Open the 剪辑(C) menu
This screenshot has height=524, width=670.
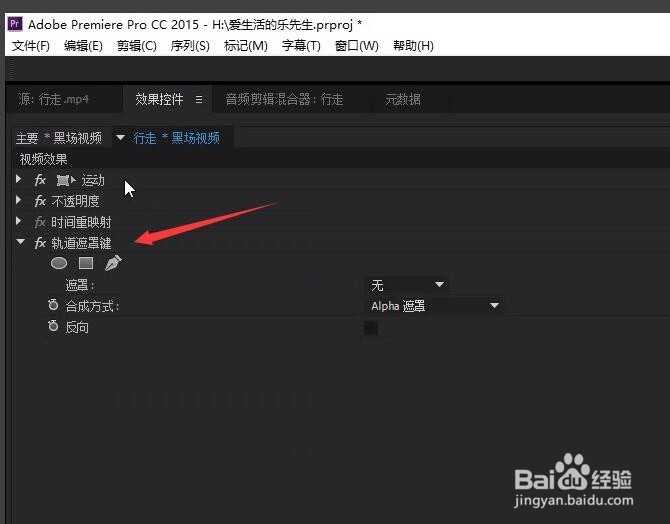[137, 46]
